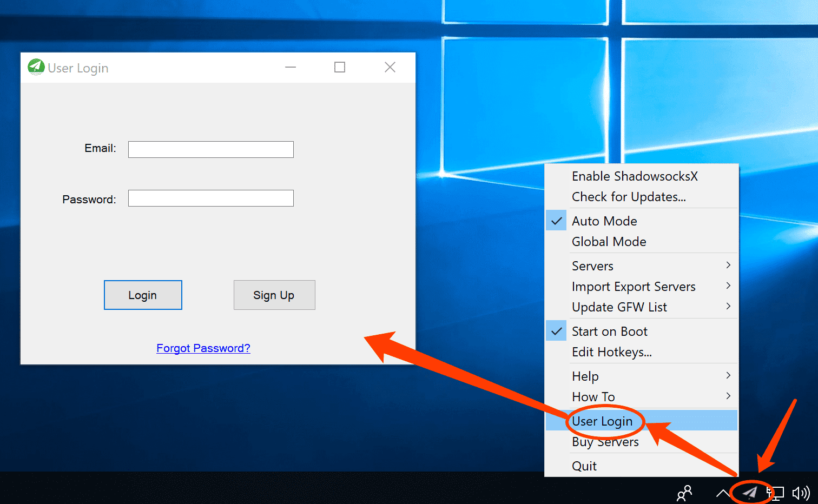Close the User Login window
The height and width of the screenshot is (504, 818).
pyautogui.click(x=390, y=67)
